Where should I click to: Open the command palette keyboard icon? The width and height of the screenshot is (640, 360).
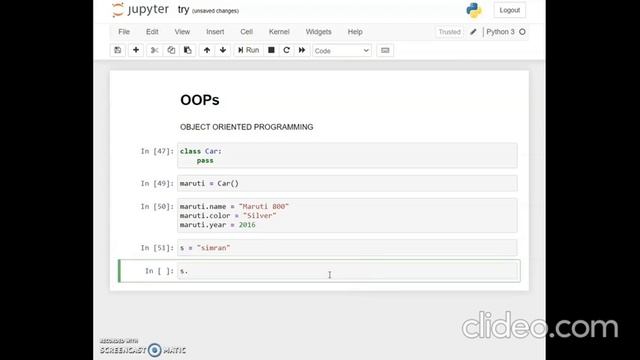tap(385, 50)
